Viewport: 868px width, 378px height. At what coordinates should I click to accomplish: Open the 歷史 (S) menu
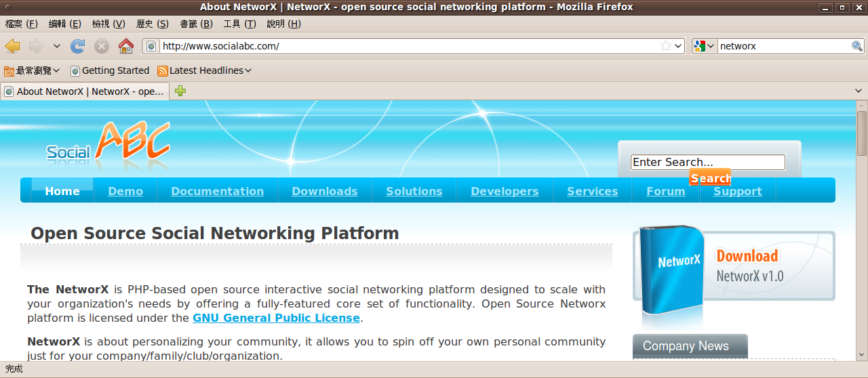(x=153, y=24)
